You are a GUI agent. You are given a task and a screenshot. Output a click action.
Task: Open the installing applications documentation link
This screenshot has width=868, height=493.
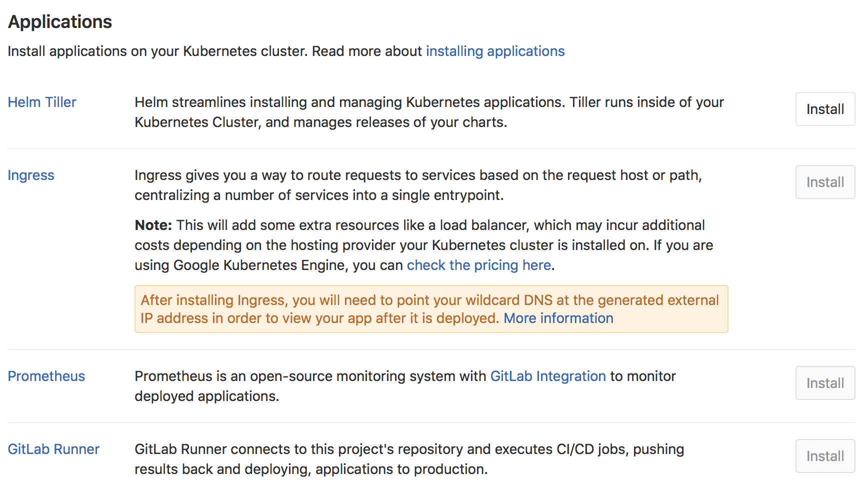pyautogui.click(x=495, y=51)
